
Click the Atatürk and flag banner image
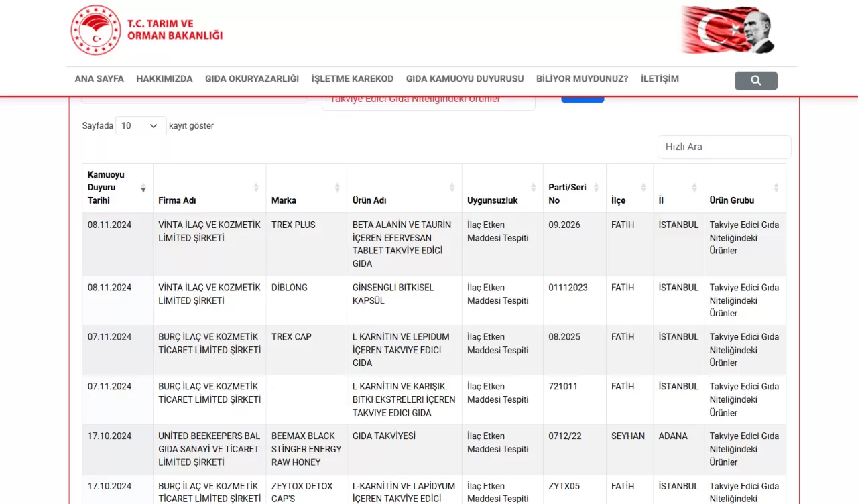click(x=727, y=30)
